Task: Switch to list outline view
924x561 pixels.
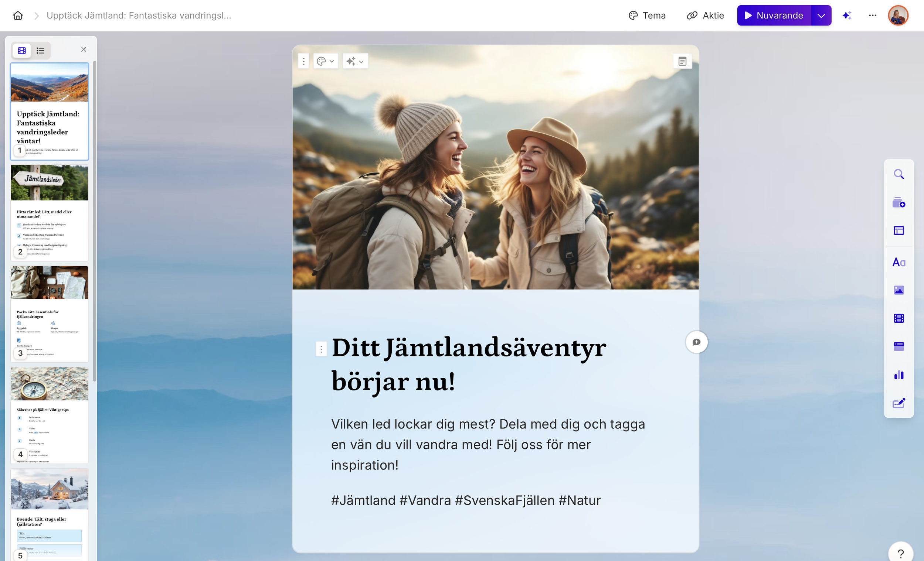Action: [41, 50]
